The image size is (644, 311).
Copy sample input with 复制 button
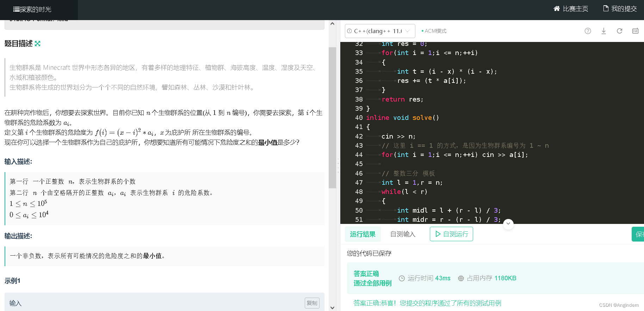pos(312,303)
